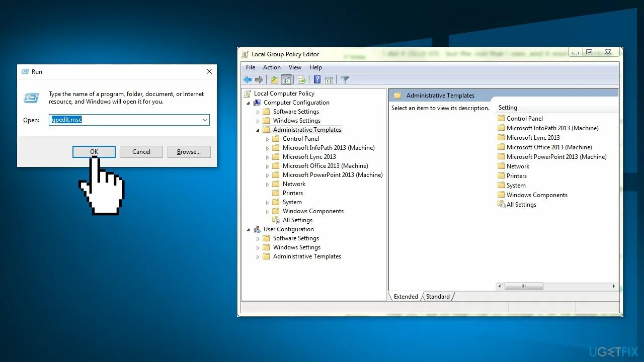The width and height of the screenshot is (644, 362).
Task: Expand the Windows Components tree node
Action: pos(268,212)
